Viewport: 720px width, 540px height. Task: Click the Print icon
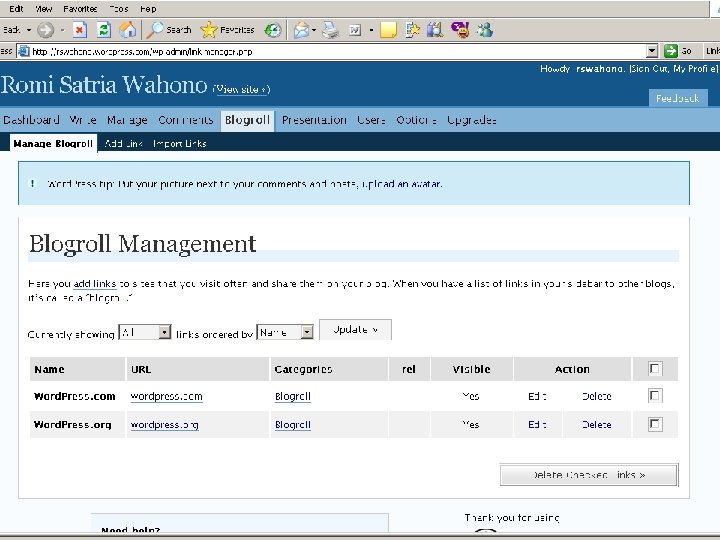[330, 30]
